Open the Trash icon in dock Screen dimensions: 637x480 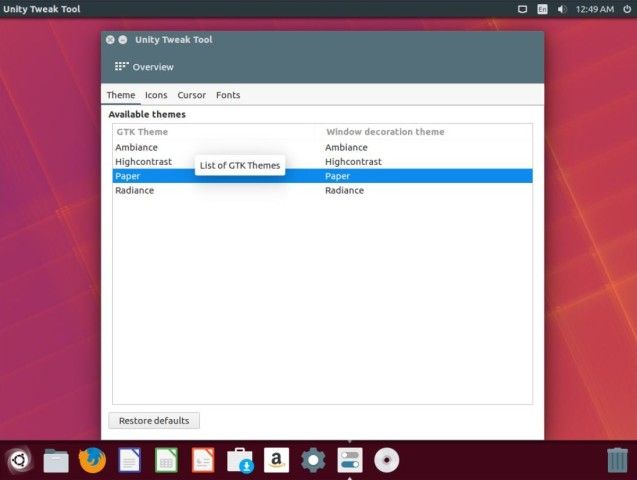pos(618,460)
